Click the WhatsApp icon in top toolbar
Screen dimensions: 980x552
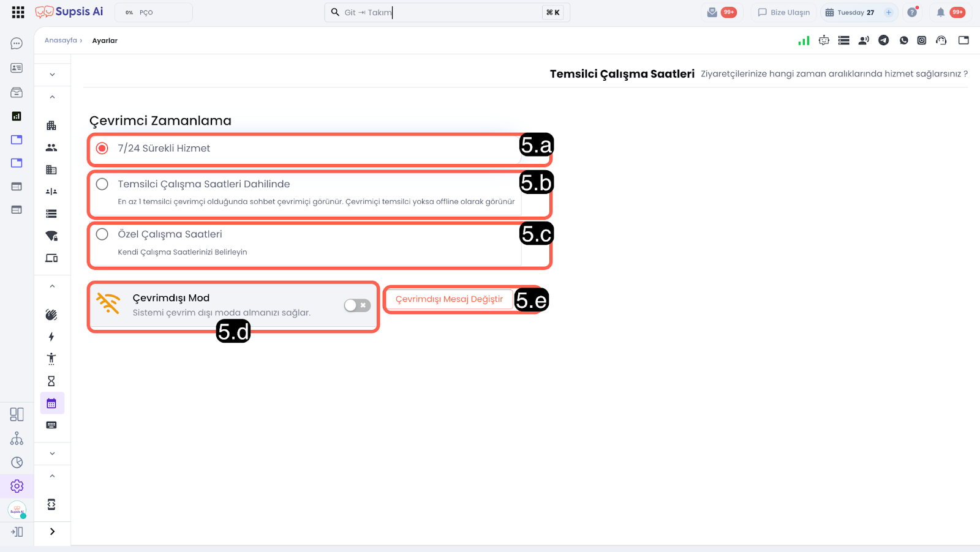pyautogui.click(x=903, y=40)
